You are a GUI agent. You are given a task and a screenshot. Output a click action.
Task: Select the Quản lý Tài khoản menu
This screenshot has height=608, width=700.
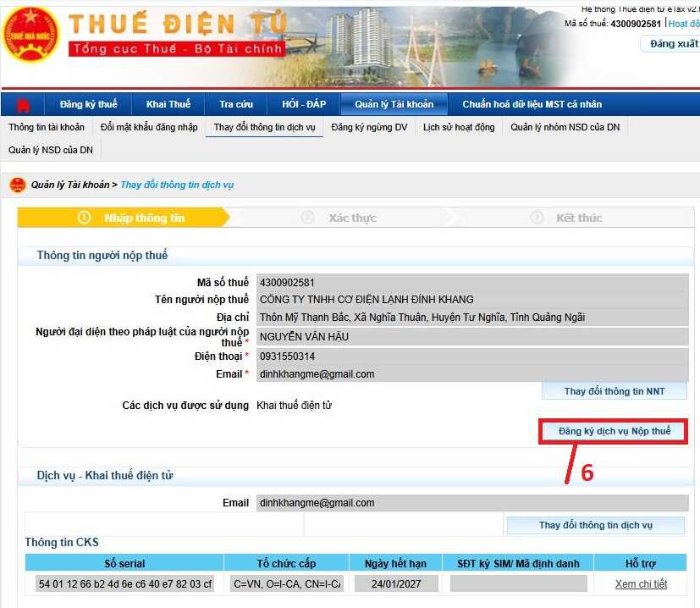pyautogui.click(x=394, y=104)
